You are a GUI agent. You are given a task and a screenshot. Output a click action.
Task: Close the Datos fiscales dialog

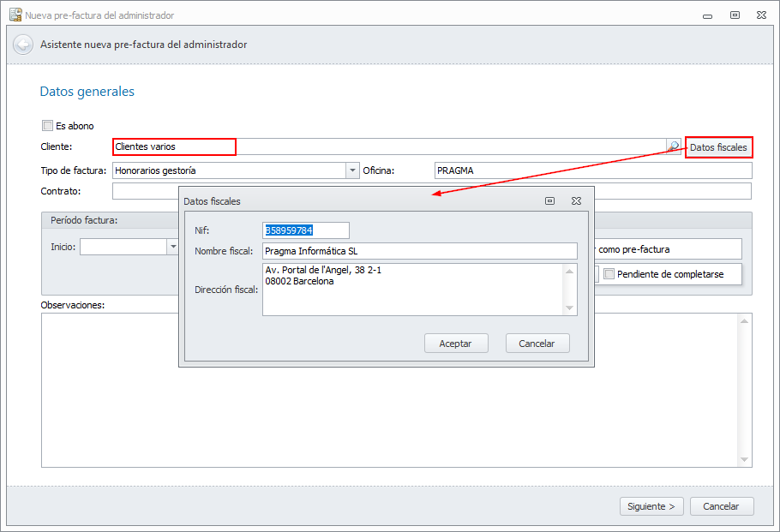pos(576,200)
